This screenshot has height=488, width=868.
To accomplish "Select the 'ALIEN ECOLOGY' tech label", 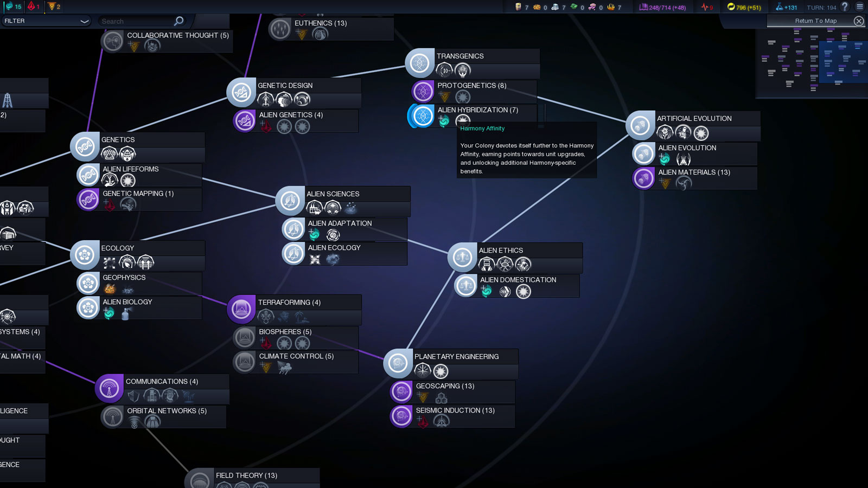I will (334, 248).
